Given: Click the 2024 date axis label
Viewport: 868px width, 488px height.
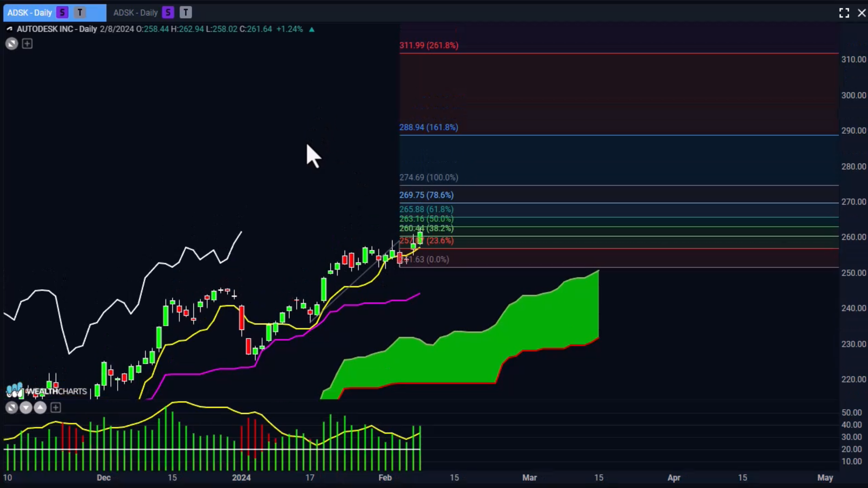Looking at the screenshot, I should (x=241, y=478).
